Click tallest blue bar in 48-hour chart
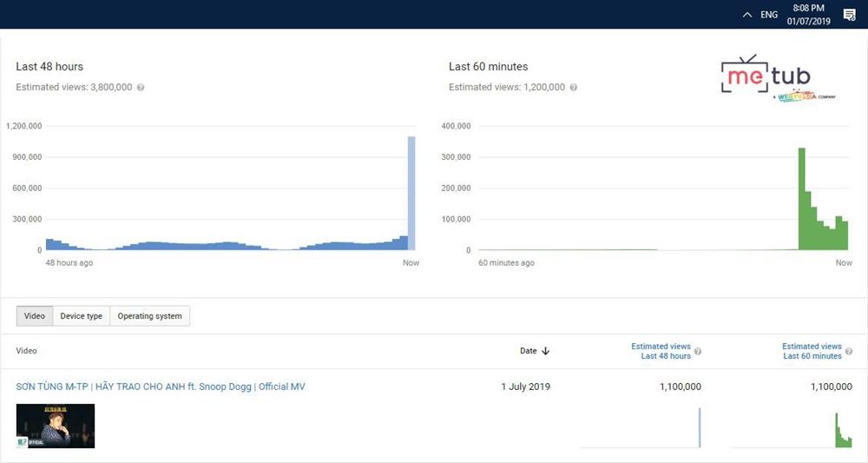Screen dimensions: 868x463 [x=411, y=191]
